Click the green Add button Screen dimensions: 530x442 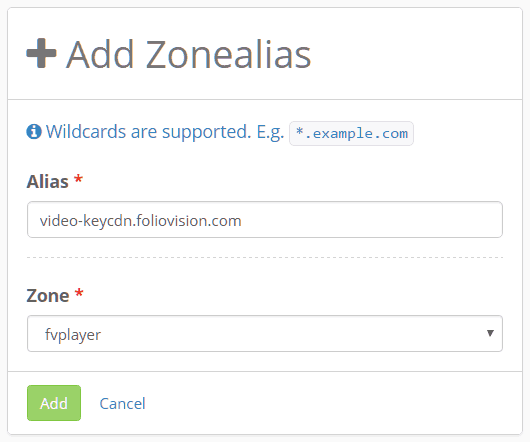54,403
